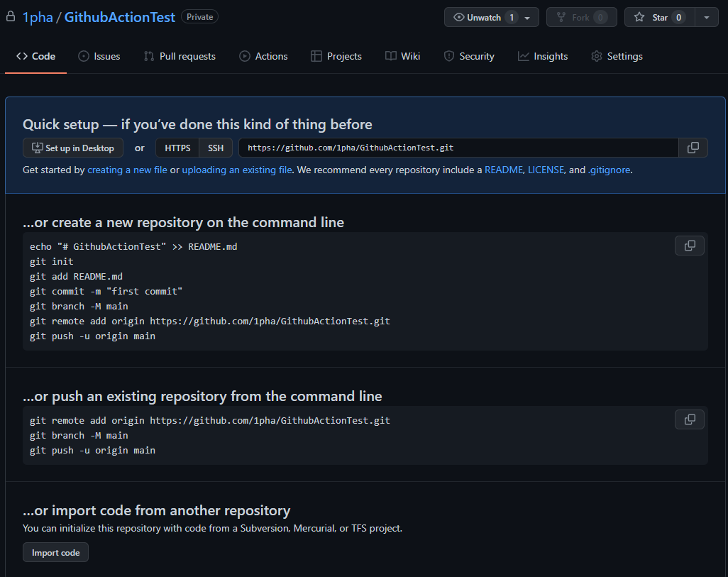
Task: Switch to the Code tab
Action: [35, 56]
